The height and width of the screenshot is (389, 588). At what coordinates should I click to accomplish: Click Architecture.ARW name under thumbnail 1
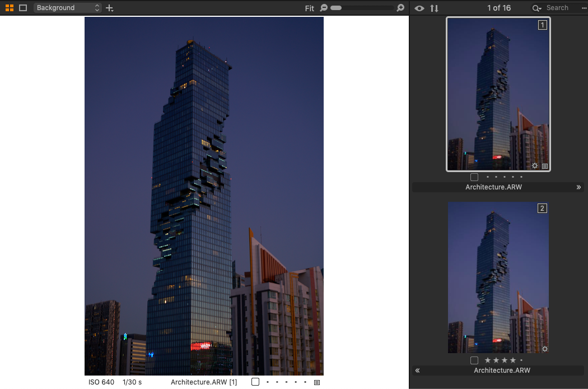493,187
